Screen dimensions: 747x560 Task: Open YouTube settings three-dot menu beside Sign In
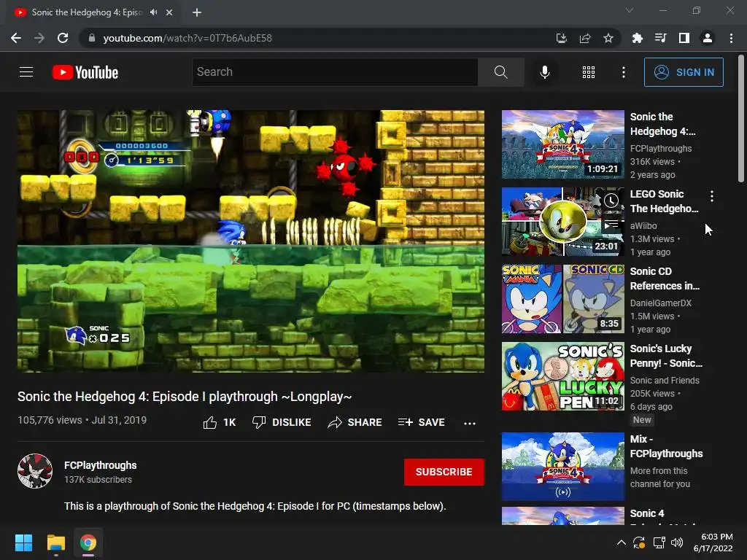[623, 72]
